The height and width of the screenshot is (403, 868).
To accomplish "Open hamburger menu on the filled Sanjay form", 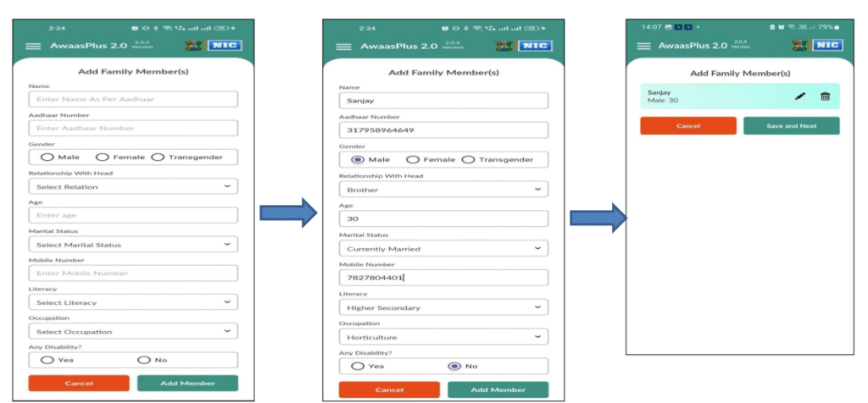I will [x=344, y=47].
